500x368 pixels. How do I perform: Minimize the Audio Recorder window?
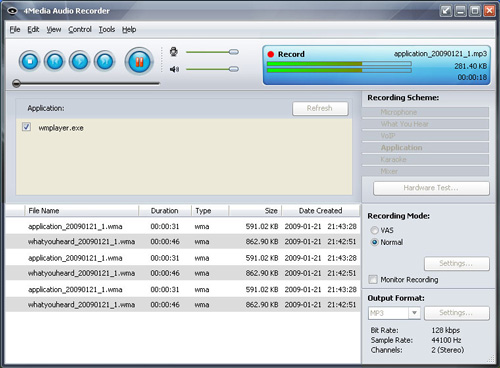point(460,11)
